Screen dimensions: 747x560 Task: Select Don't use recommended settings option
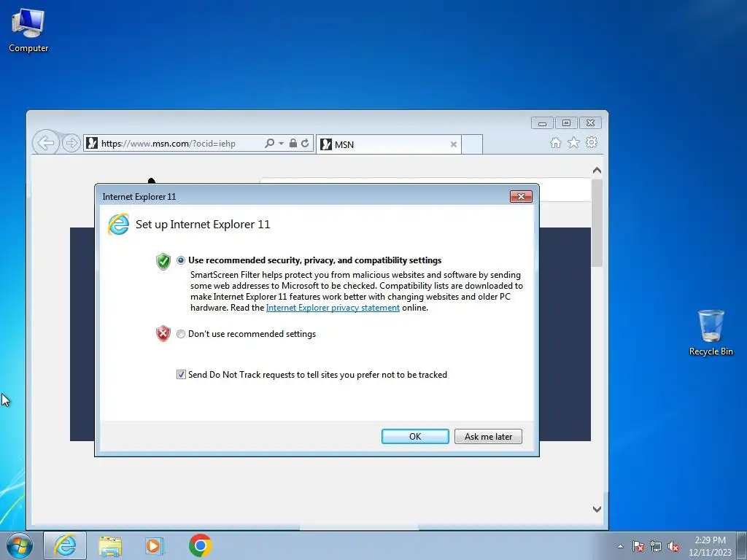coord(181,334)
